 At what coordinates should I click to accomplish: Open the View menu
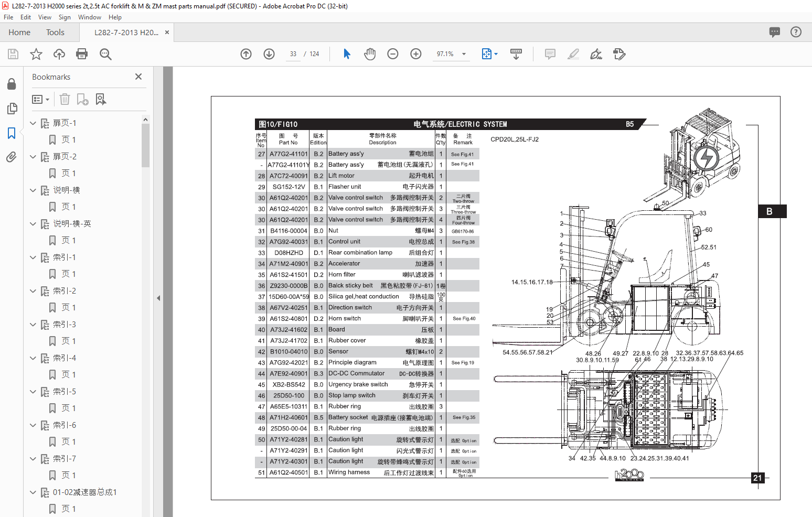tap(45, 17)
